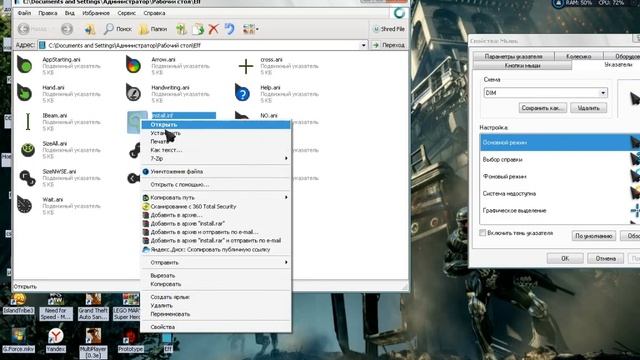Click the Forward navigation arrow in Explorer
Screen dimensions: 640x360
(x=67, y=29)
